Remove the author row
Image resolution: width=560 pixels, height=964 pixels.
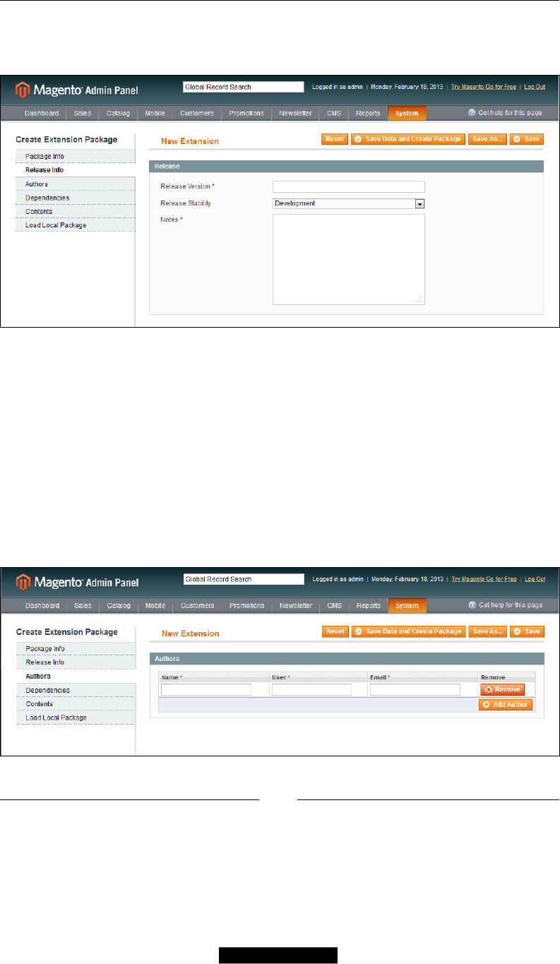(503, 689)
